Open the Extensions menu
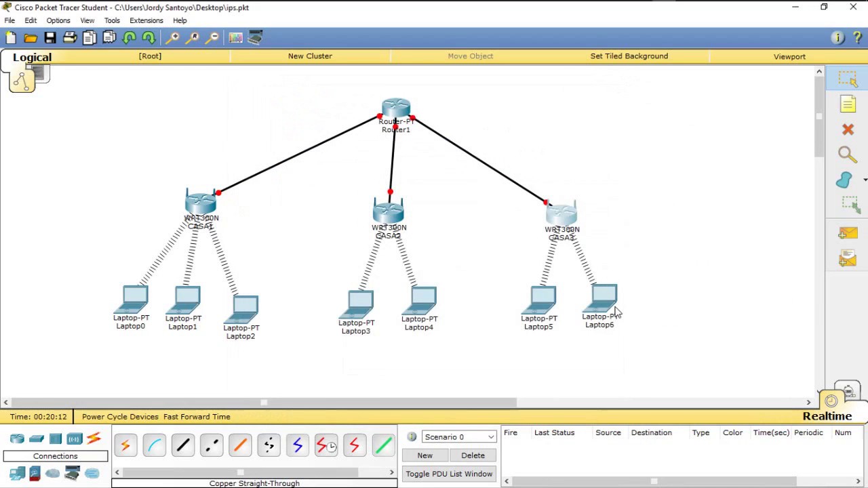Screen dimensions: 868x488 pos(146,20)
